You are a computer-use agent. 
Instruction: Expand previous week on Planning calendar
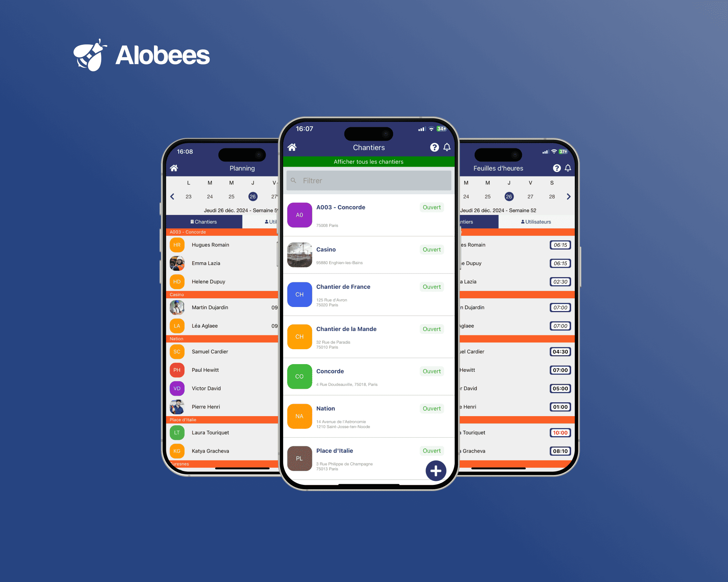coord(172,196)
